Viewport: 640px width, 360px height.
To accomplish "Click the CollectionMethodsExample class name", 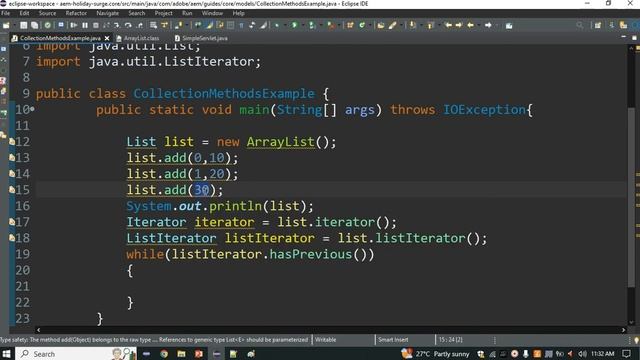I will (224, 93).
